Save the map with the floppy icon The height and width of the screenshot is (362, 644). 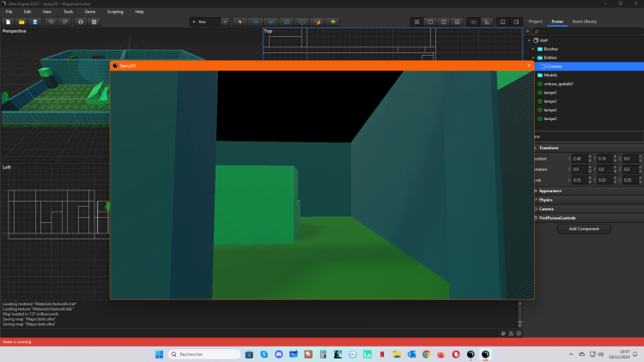(35, 21)
